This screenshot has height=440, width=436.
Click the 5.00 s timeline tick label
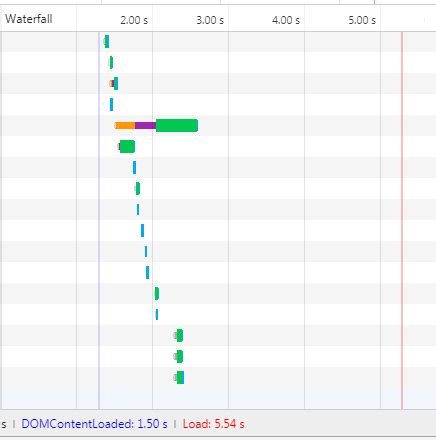(x=362, y=20)
